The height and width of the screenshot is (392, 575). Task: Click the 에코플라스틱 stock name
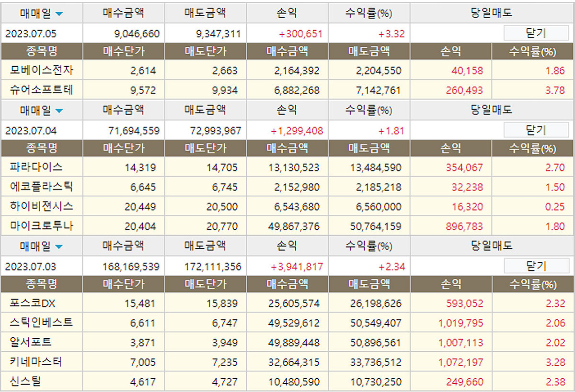pyautogui.click(x=42, y=187)
